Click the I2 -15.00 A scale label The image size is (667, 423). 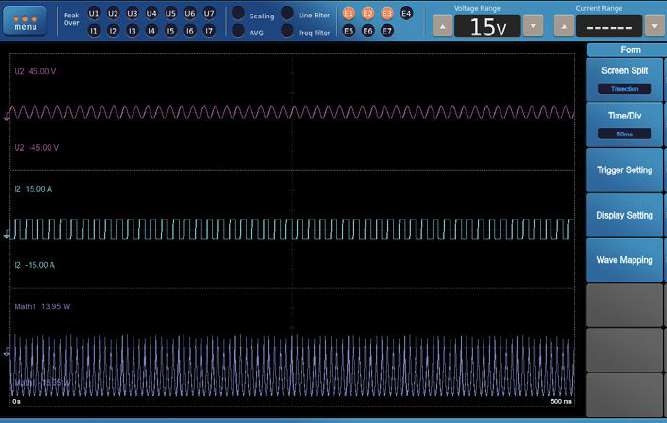click(x=34, y=265)
